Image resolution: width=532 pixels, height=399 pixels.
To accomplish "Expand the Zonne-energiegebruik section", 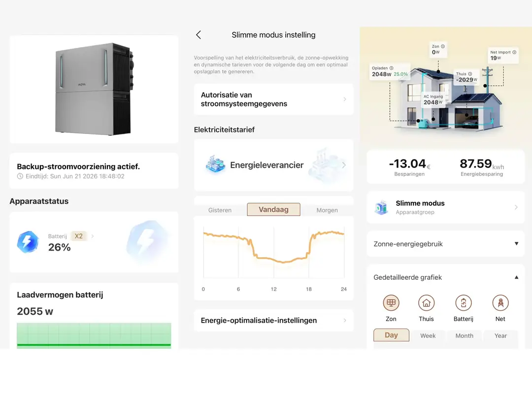I will coord(516,244).
